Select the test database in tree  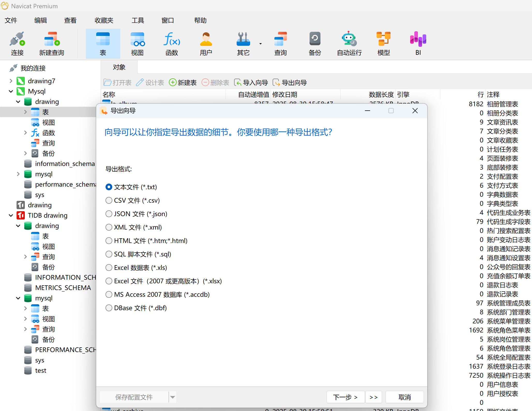point(41,370)
